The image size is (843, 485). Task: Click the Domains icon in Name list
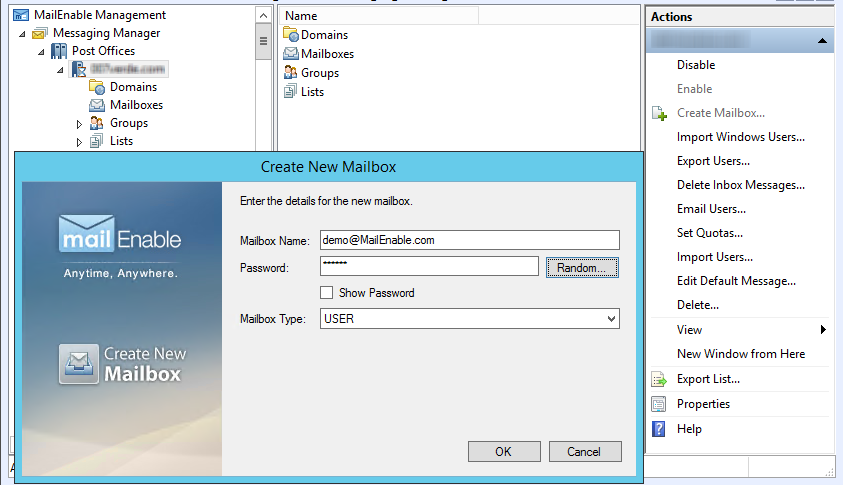[290, 35]
